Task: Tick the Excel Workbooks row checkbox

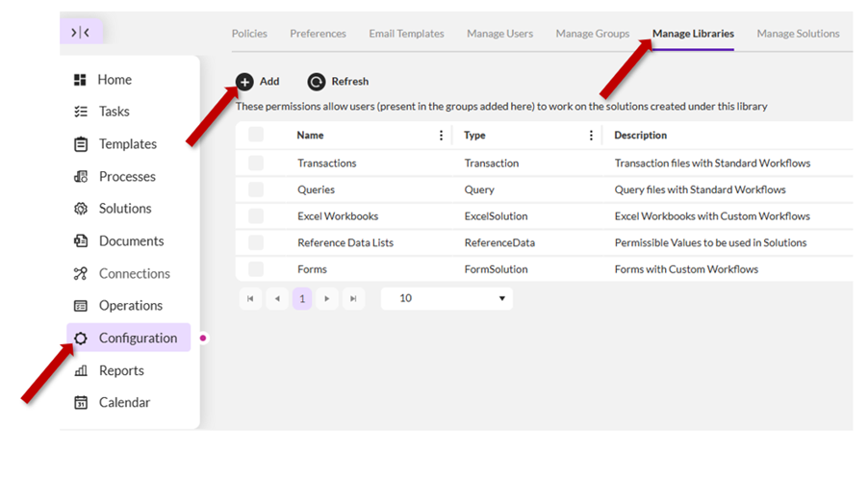Action: click(256, 216)
